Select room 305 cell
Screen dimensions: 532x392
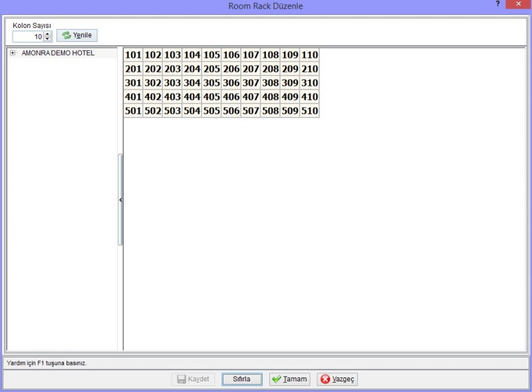pyautogui.click(x=211, y=83)
